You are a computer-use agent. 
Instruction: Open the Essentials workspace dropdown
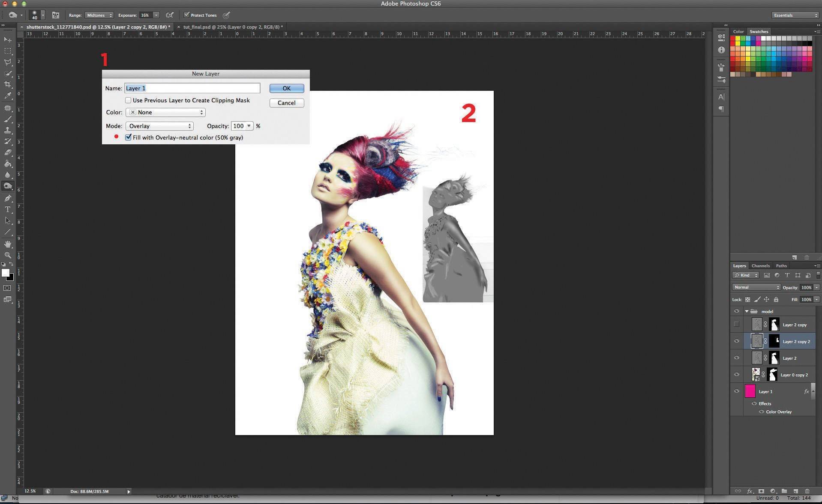[795, 15]
